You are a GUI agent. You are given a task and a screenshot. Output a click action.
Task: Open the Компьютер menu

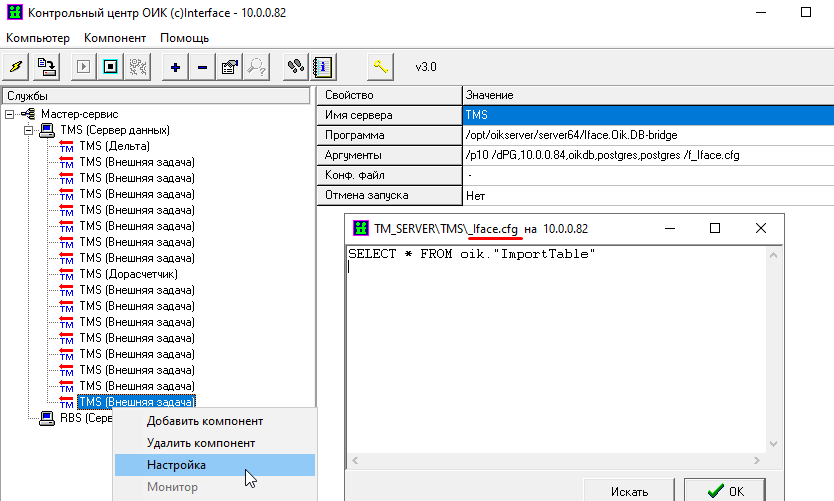38,38
